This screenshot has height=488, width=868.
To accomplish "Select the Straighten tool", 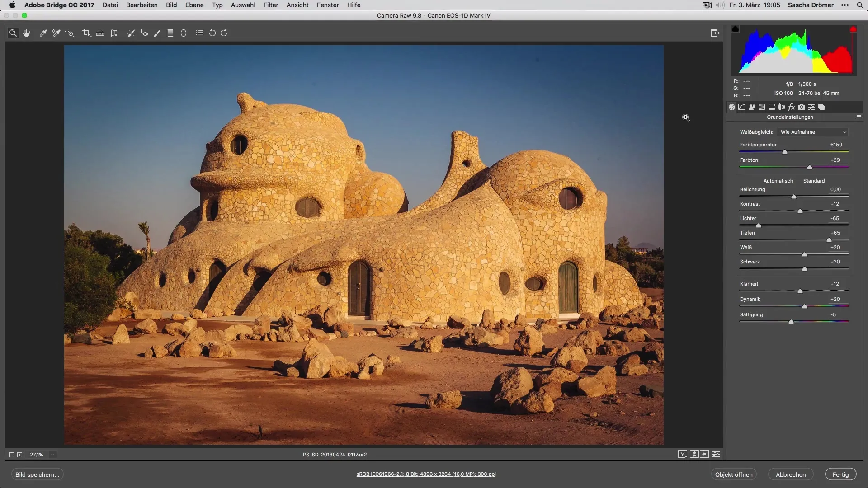I will (x=100, y=33).
